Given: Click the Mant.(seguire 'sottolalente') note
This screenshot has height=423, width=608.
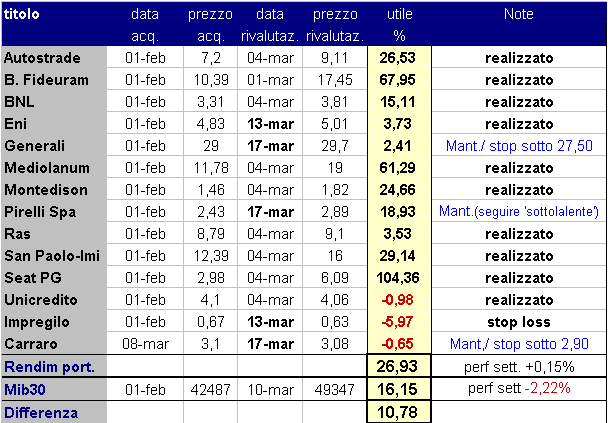Looking at the screenshot, I should point(519,212).
